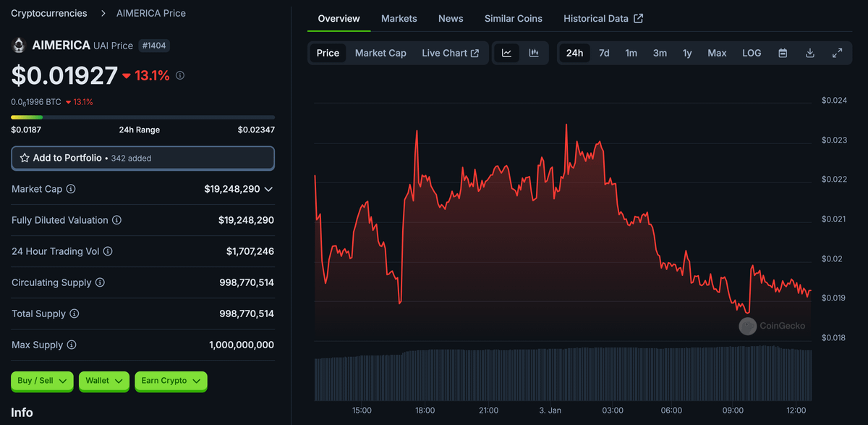This screenshot has width=868, height=425.
Task: Open the Wallet dropdown
Action: tap(104, 381)
